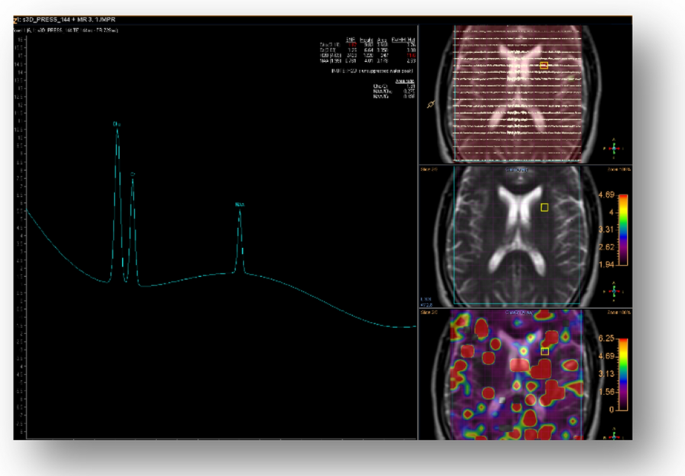The width and height of the screenshot is (685, 476).
Task: Click the yellow voxel box on top MR image
Action: pos(544,65)
